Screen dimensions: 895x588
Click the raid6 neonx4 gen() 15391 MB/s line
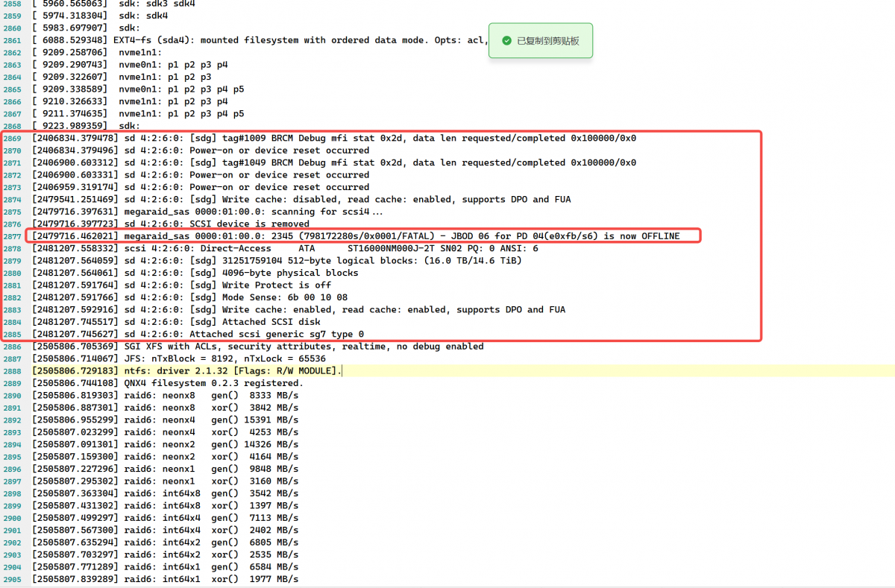coord(164,420)
